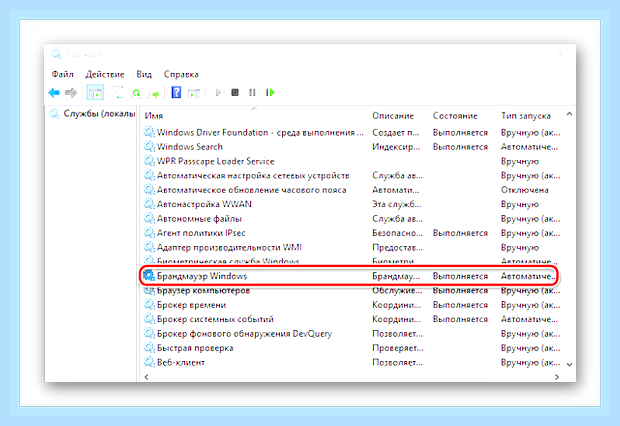
Task: Click the gear icon of Автономные файлы
Action: [149, 218]
